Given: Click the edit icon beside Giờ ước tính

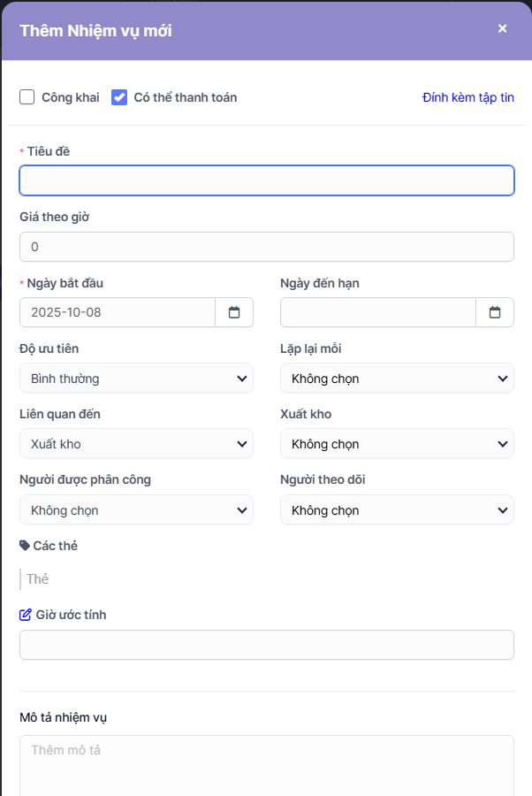Looking at the screenshot, I should [x=26, y=615].
